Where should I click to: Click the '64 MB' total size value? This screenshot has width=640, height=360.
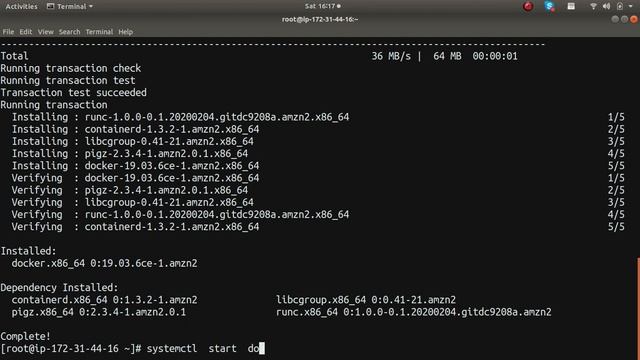[447, 56]
